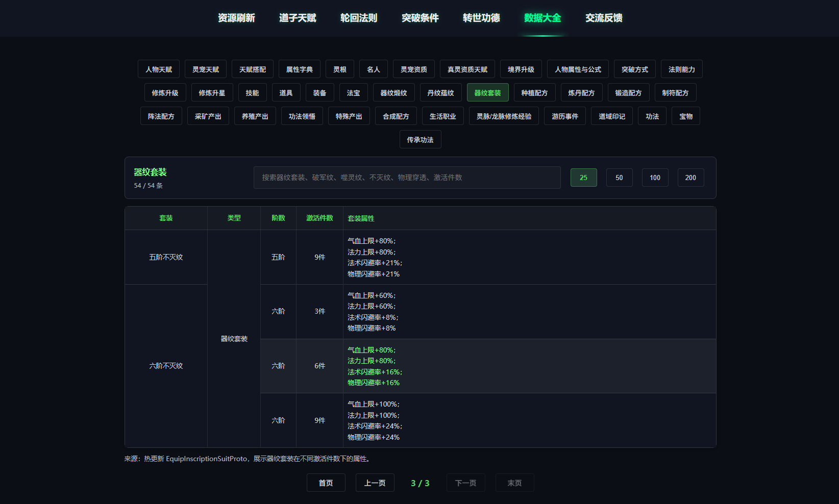Choose the 装备 category
The image size is (839, 504).
(320, 93)
